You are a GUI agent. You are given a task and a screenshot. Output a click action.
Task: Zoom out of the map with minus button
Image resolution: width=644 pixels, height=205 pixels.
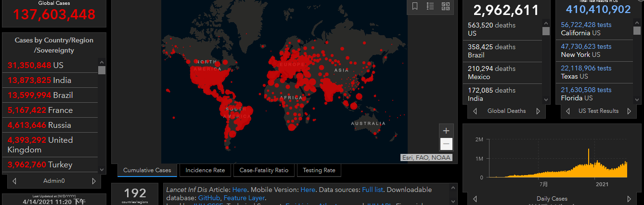click(x=446, y=144)
